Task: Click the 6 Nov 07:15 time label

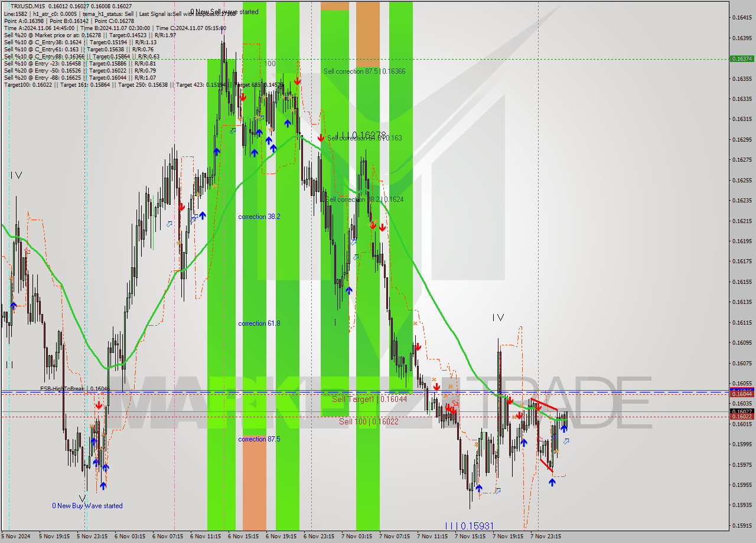Action: click(x=167, y=537)
